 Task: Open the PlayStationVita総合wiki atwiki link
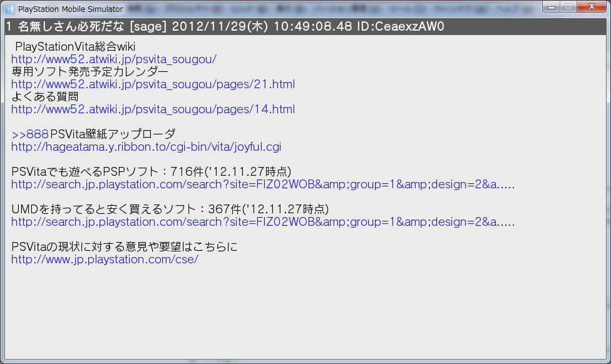pyautogui.click(x=114, y=59)
